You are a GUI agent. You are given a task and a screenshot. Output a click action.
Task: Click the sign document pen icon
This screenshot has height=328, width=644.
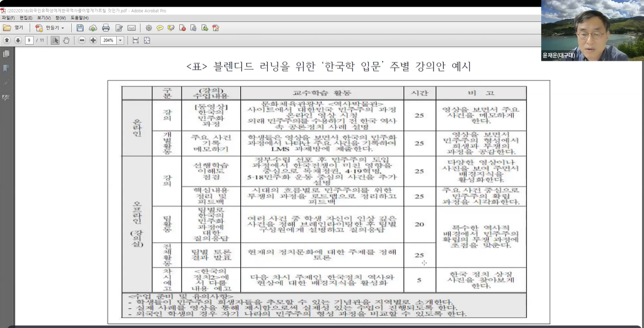[x=216, y=28]
